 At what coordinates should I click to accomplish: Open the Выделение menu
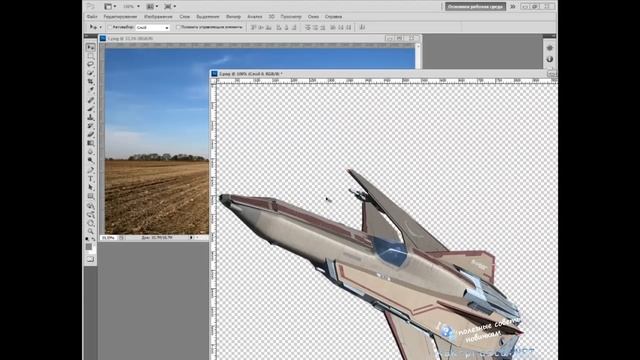208,17
